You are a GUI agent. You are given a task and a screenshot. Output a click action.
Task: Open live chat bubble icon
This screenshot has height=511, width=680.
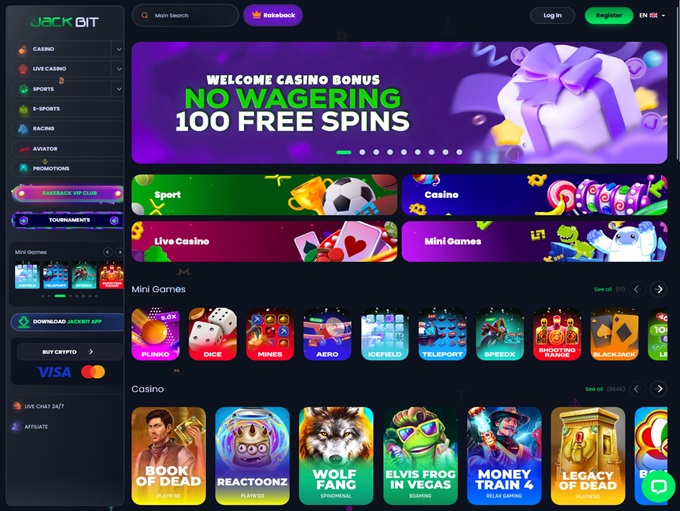[658, 486]
